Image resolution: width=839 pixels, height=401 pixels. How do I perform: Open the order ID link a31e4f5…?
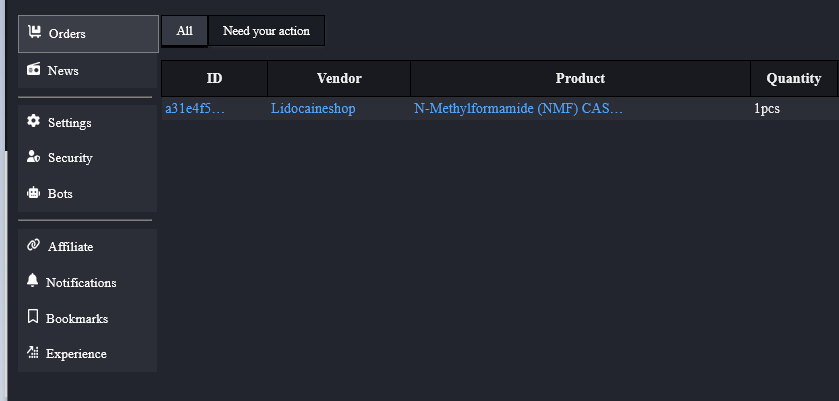click(195, 108)
